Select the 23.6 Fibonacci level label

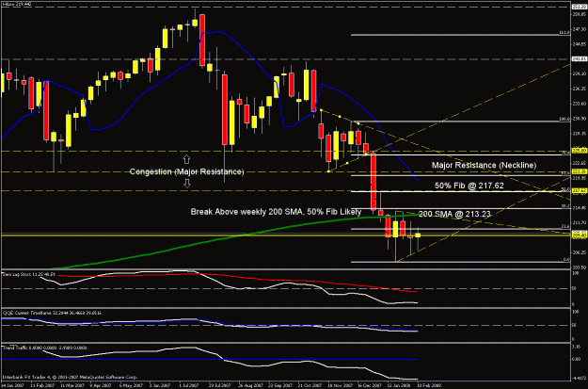(x=565, y=226)
